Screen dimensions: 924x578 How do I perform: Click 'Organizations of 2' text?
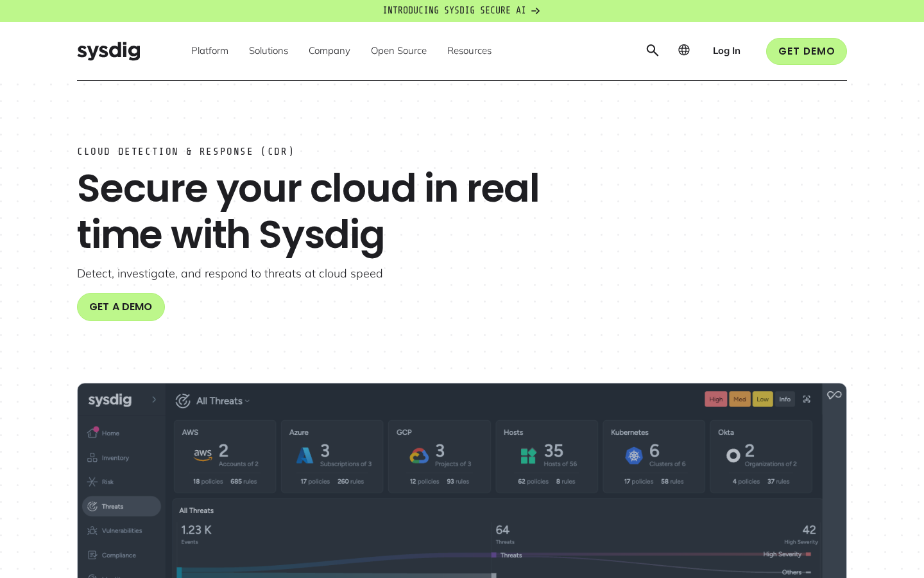(x=771, y=464)
